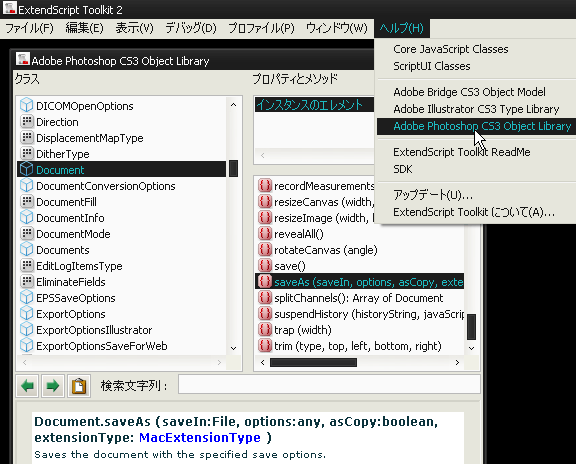Screen dimensions: 576x464
Task: Open the MacExtensionType link
Action: point(200,438)
